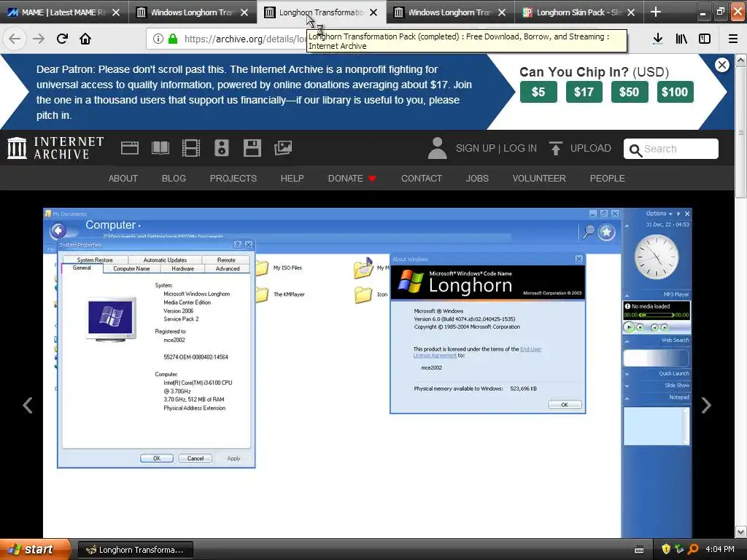747x560 pixels.
Task: Switch to the MAME Latest MAME Release tab
Action: (x=64, y=12)
